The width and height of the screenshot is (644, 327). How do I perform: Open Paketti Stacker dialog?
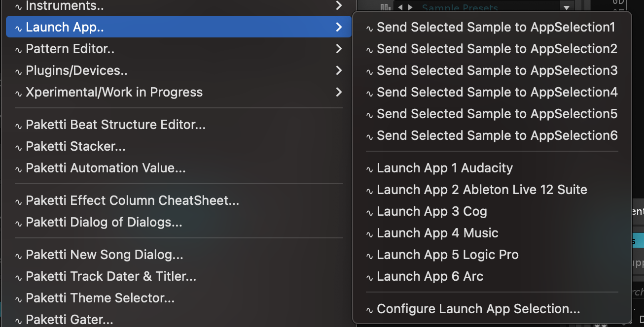pyautogui.click(x=75, y=146)
